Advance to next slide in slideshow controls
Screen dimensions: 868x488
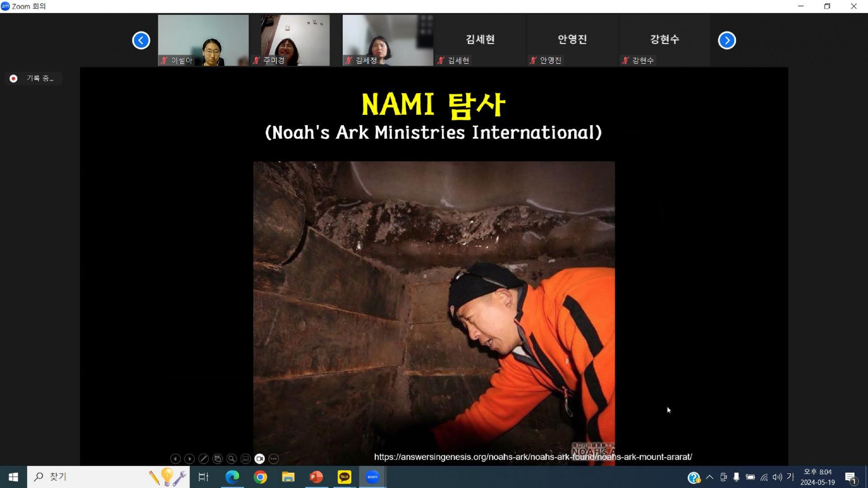pos(189,459)
